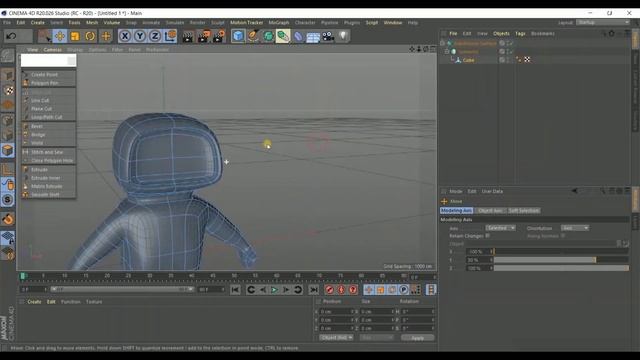
Task: Toggle Y axis lock
Action: coord(140,36)
